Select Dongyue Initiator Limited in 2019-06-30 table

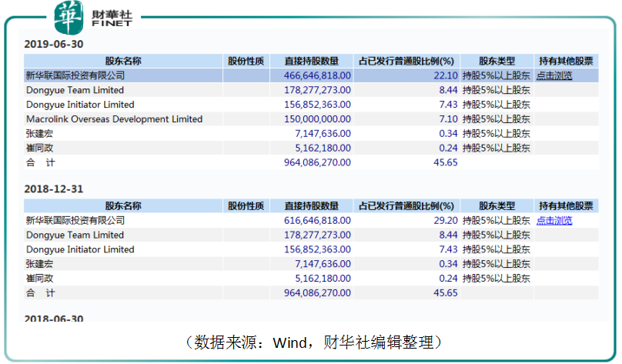[x=80, y=105]
